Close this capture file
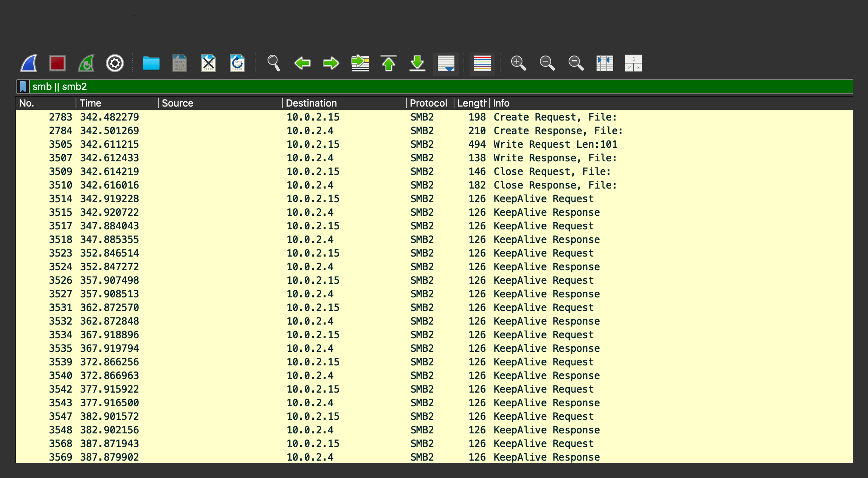 [x=209, y=63]
